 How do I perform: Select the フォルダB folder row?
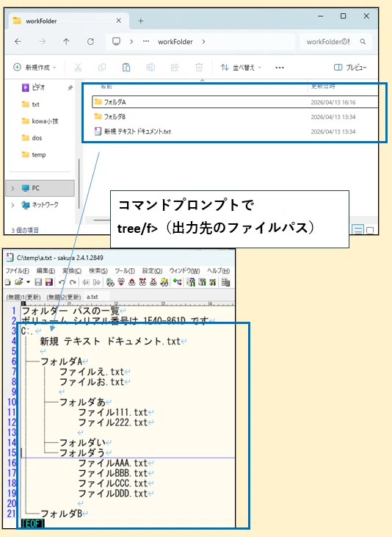point(235,117)
